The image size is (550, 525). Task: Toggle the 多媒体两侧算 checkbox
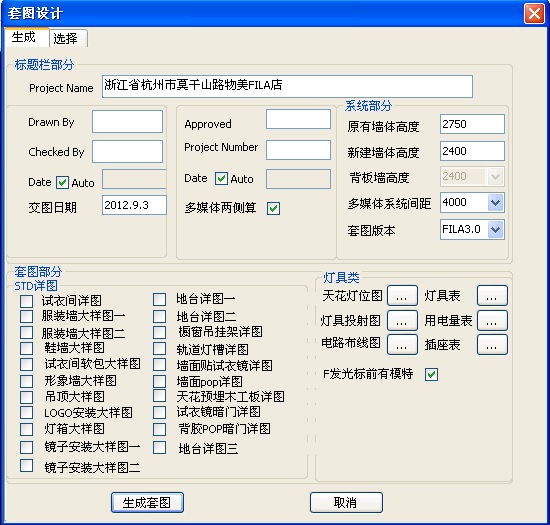(273, 209)
